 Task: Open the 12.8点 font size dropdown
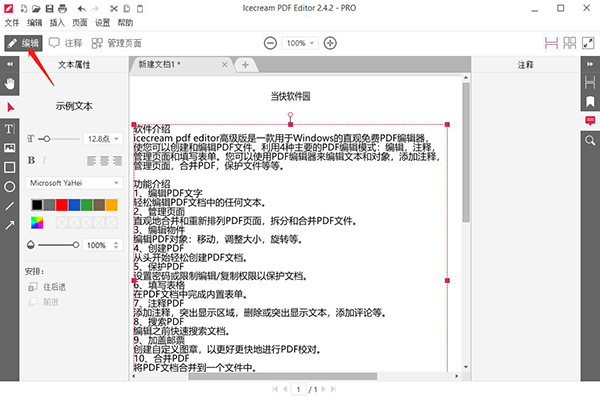(x=103, y=139)
